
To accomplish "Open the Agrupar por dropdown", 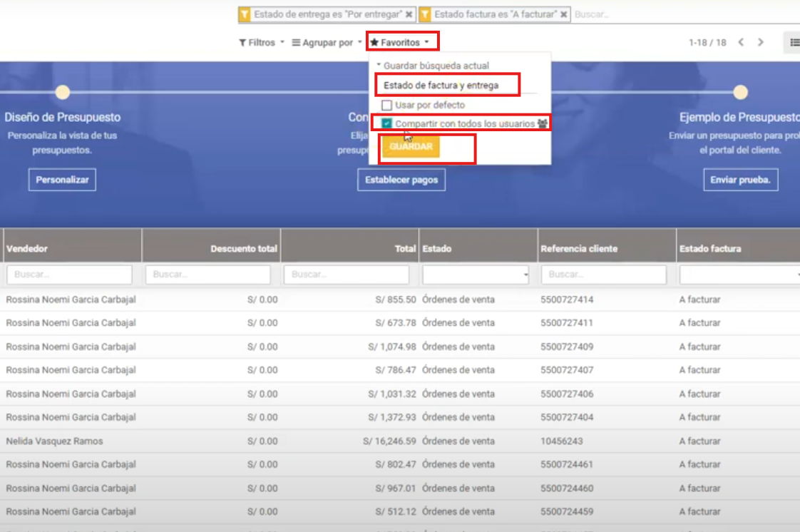I will pyautogui.click(x=327, y=43).
